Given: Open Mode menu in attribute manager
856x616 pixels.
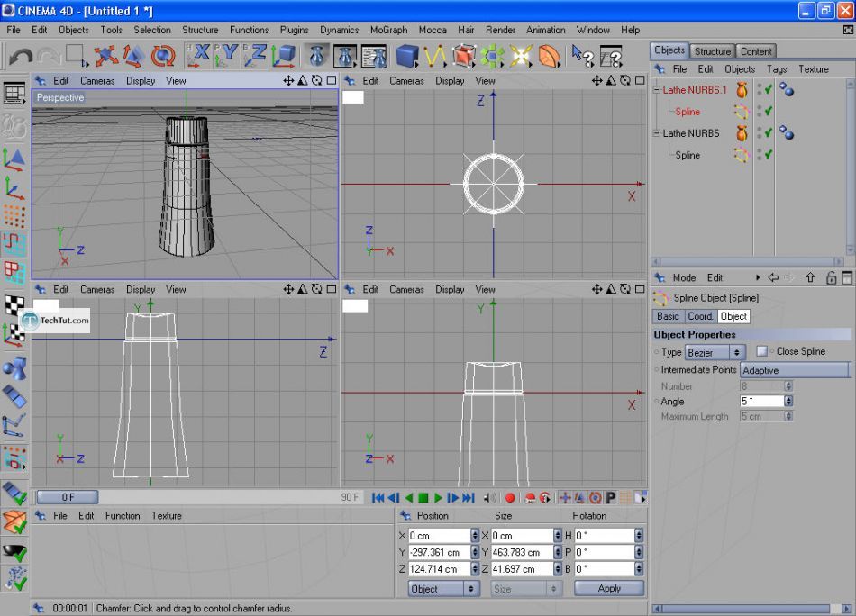Looking at the screenshot, I should pyautogui.click(x=684, y=277).
